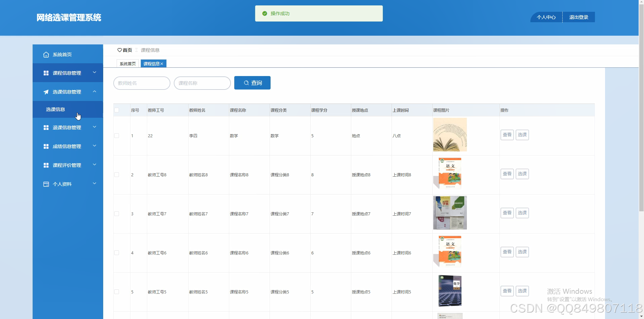Click 选课 for 课程名称8 row
This screenshot has width=644, height=319.
[x=522, y=174]
